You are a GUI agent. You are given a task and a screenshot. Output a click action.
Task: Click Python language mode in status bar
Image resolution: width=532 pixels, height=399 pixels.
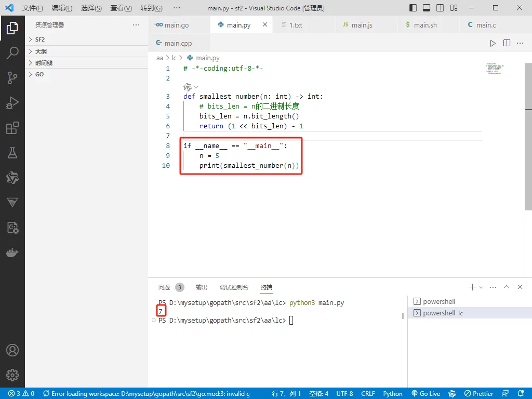tap(393, 394)
